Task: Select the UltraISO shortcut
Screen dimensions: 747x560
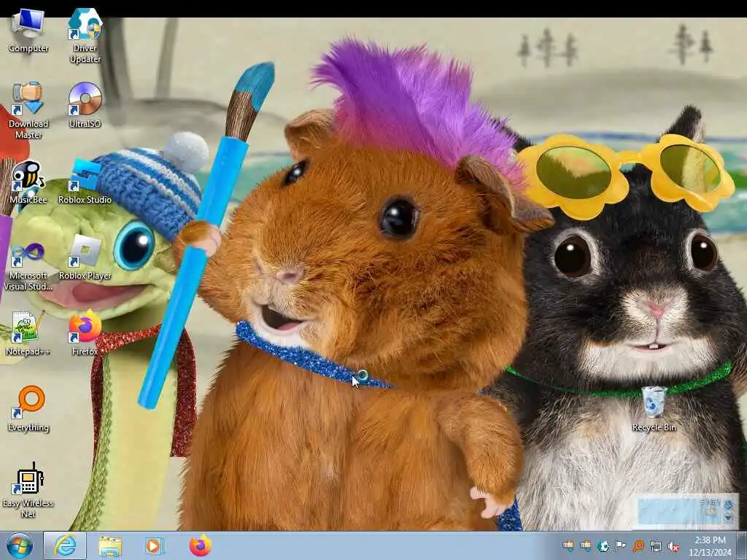Action: tap(85, 105)
